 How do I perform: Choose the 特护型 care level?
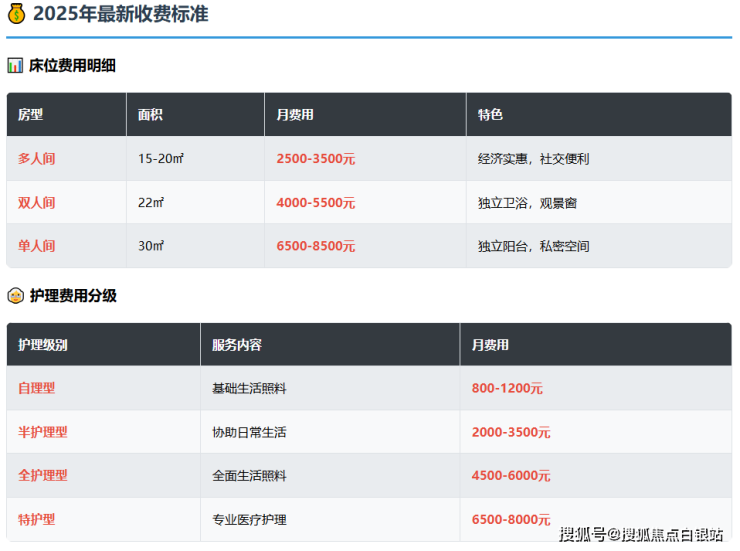click(x=37, y=520)
